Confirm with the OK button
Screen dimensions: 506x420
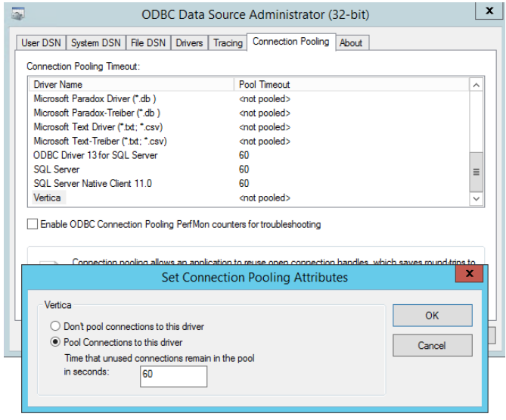tap(433, 316)
